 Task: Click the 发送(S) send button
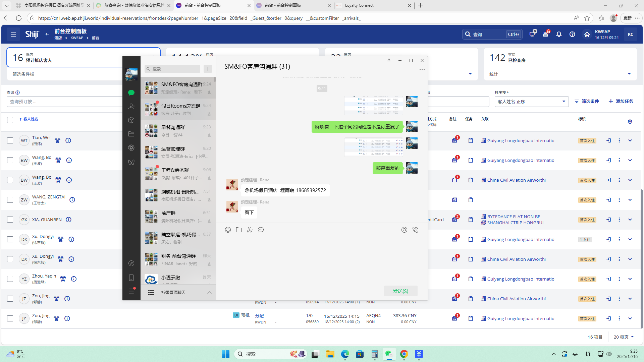click(x=400, y=291)
